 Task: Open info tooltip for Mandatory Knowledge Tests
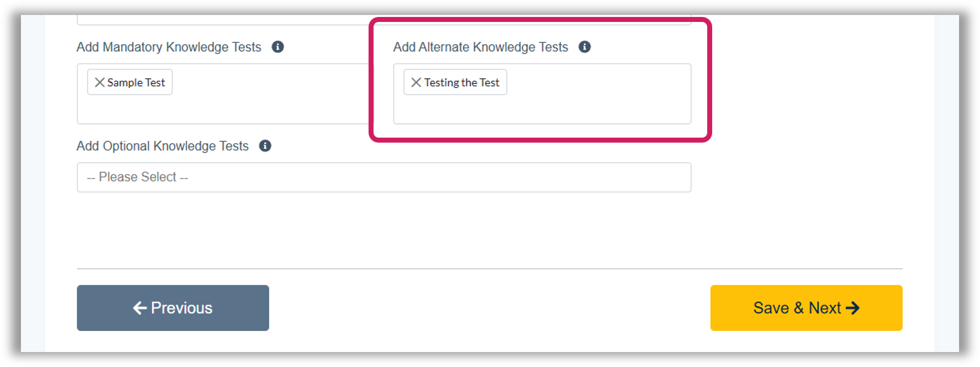(278, 47)
